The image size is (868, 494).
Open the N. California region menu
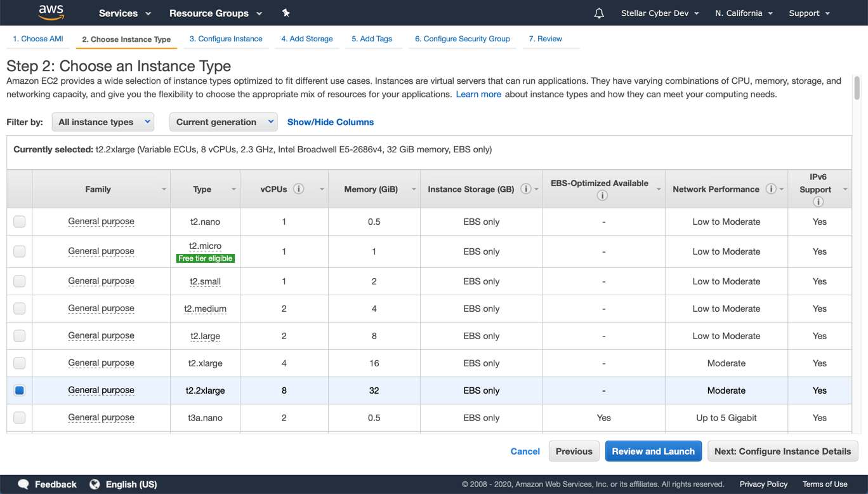(x=744, y=13)
